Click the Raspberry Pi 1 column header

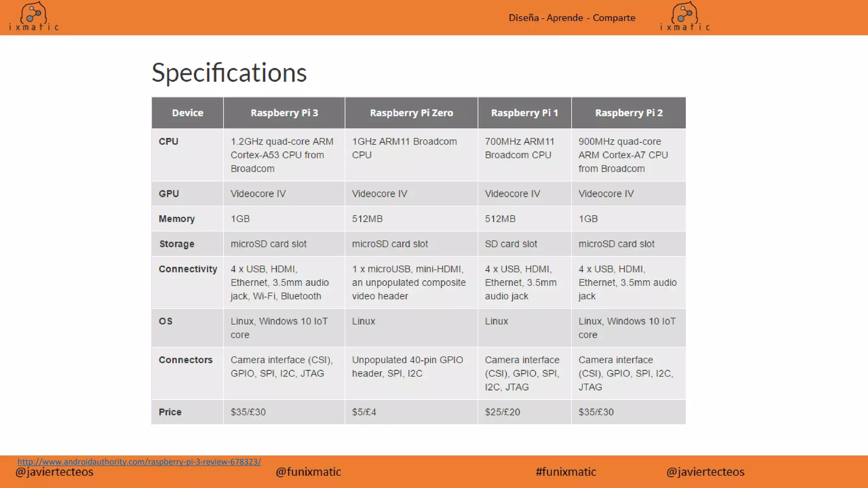click(x=524, y=113)
